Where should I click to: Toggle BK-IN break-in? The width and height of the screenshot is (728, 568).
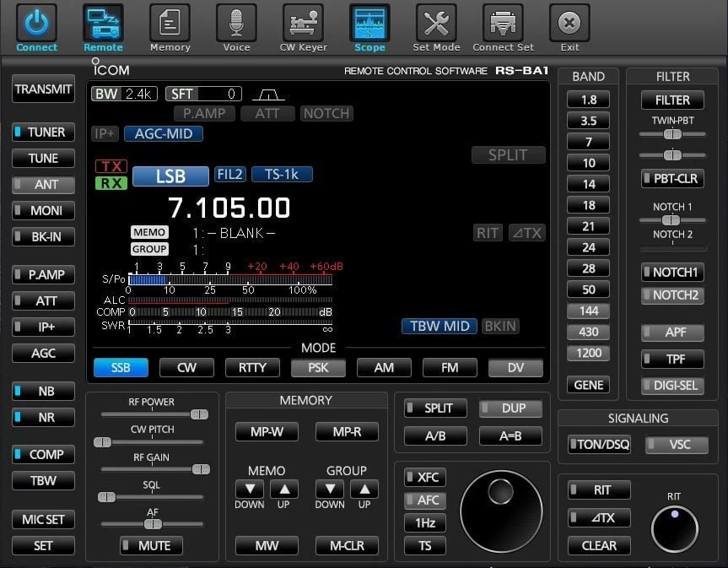pos(43,237)
